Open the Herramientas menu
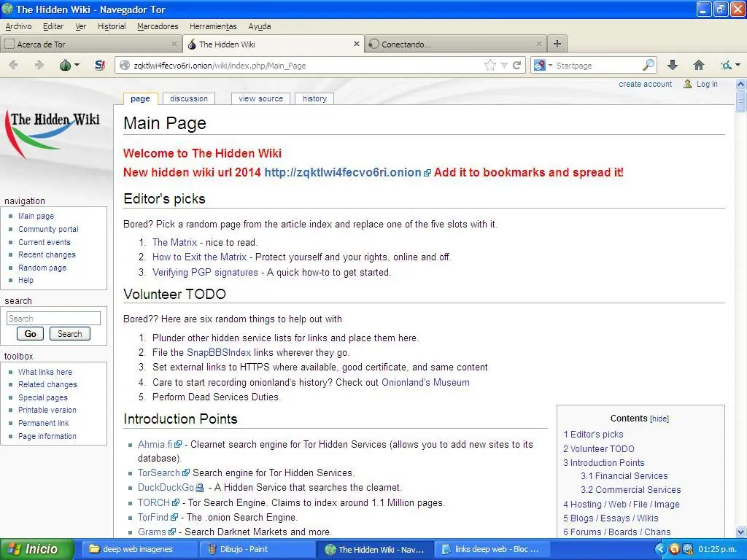Screen dimensions: 747x560 tap(213, 27)
